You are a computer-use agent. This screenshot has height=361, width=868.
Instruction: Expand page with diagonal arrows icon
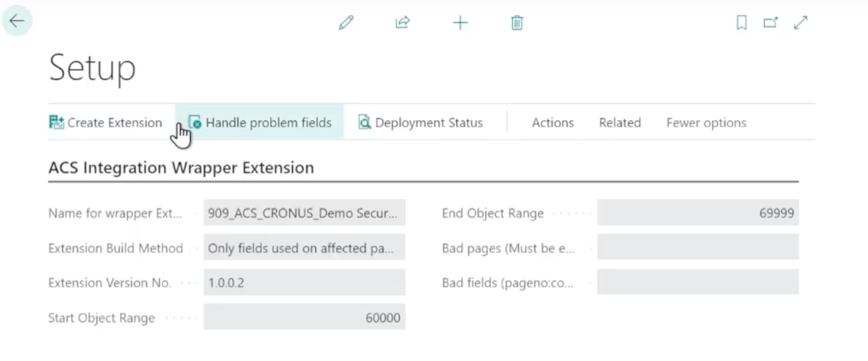pos(801,23)
